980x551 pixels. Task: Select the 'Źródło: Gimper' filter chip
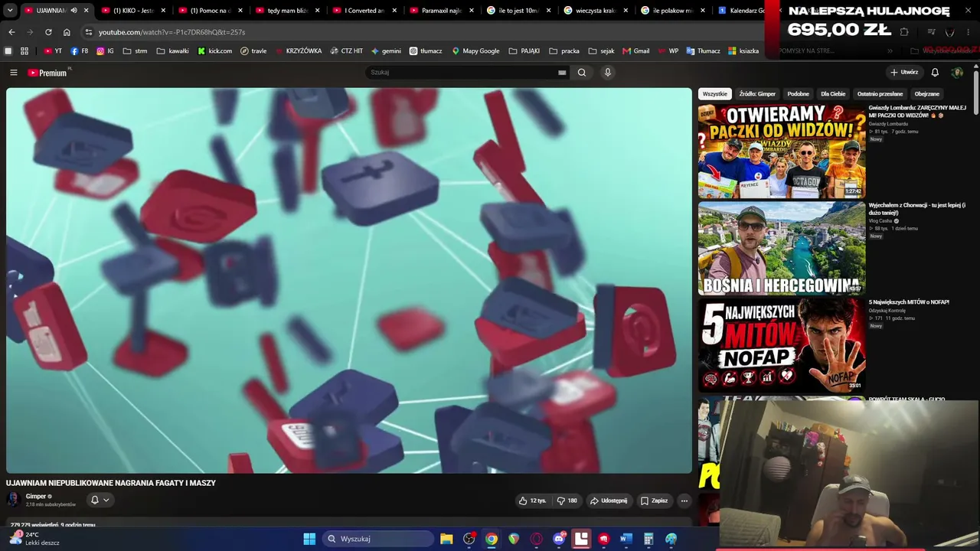click(757, 94)
